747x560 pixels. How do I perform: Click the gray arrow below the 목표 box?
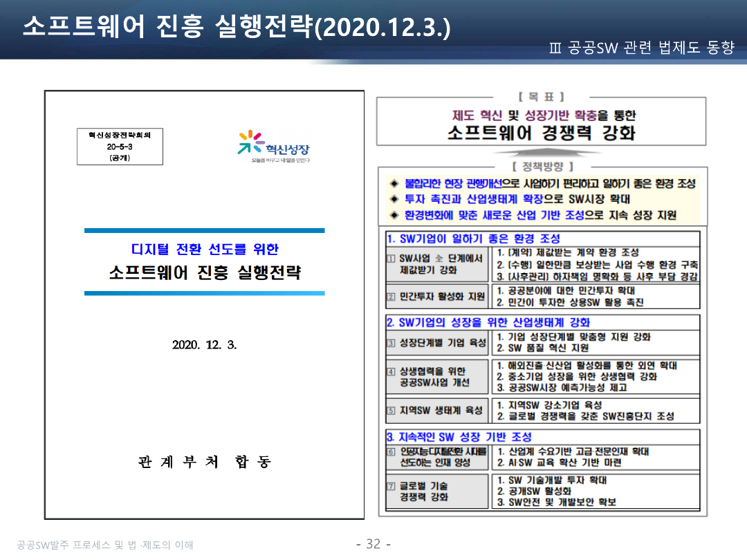(540, 153)
